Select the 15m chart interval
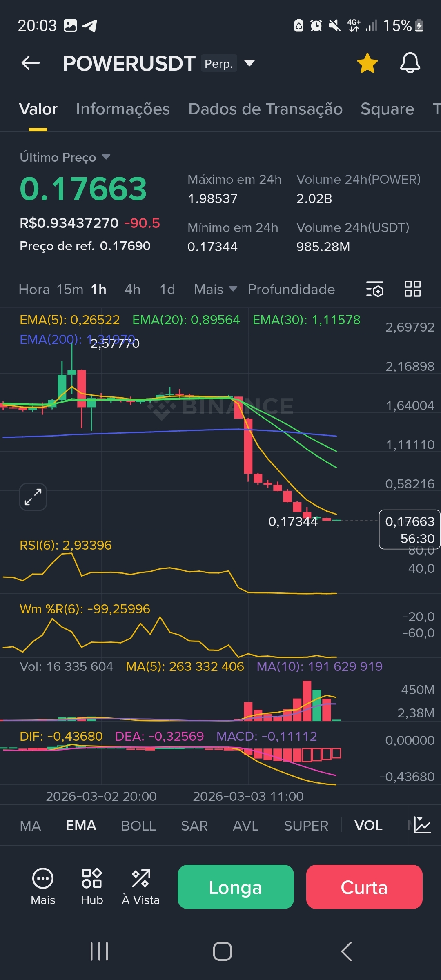Image resolution: width=441 pixels, height=980 pixels. pos(70,289)
